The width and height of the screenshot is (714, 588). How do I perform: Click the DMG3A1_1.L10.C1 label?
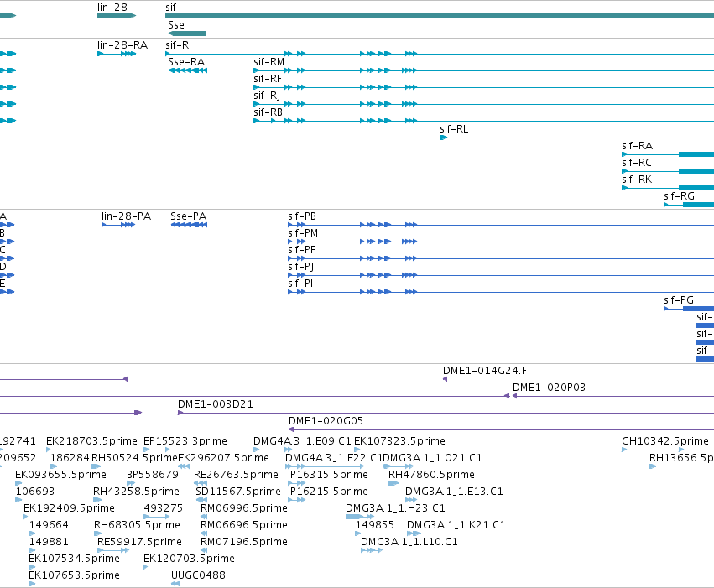pyautogui.click(x=409, y=543)
